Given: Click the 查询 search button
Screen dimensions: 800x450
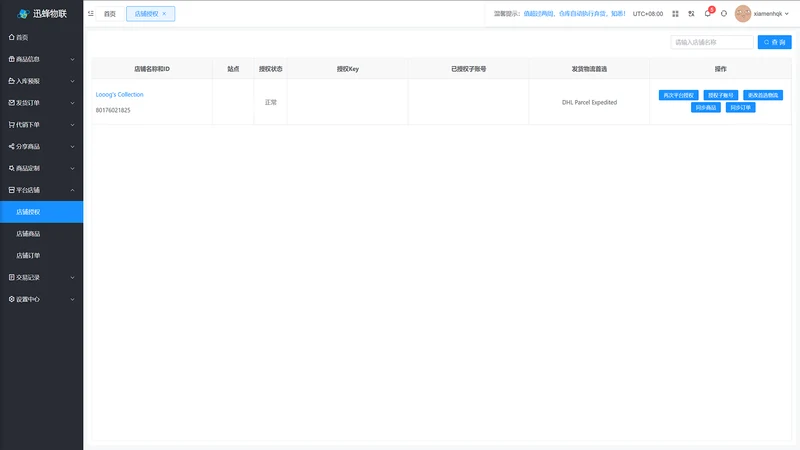Looking at the screenshot, I should 774,42.
